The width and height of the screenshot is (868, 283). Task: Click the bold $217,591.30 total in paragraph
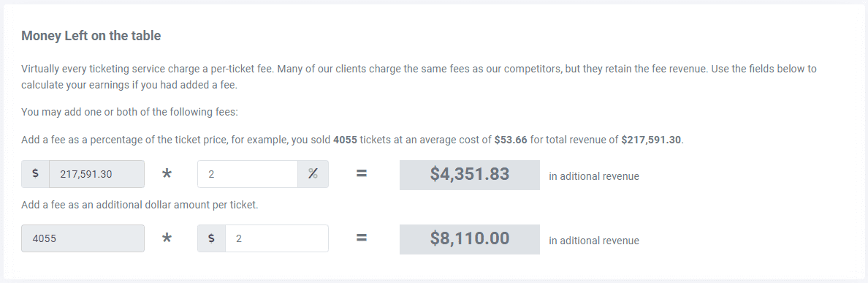click(x=651, y=140)
